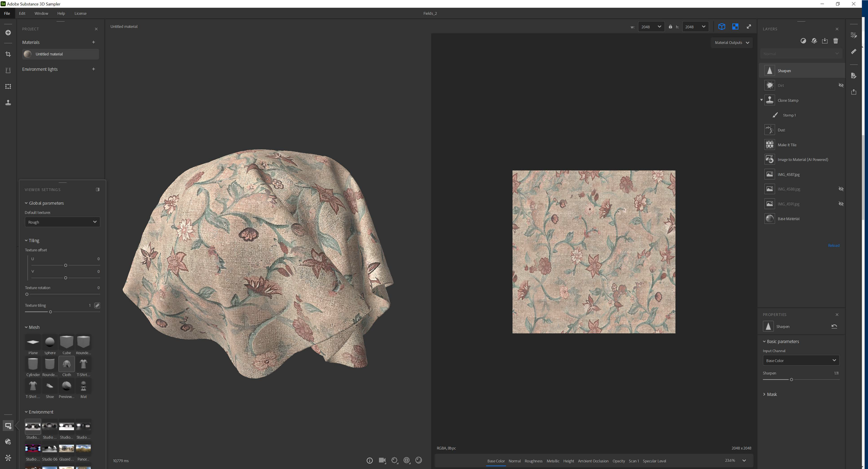Expand the Mask section
Image resolution: width=868 pixels, height=469 pixels.
click(771, 394)
